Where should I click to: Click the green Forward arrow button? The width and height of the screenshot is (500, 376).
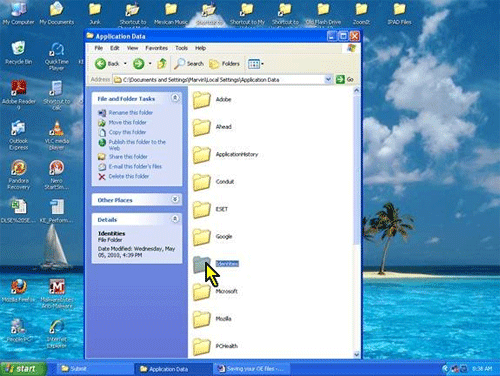138,63
